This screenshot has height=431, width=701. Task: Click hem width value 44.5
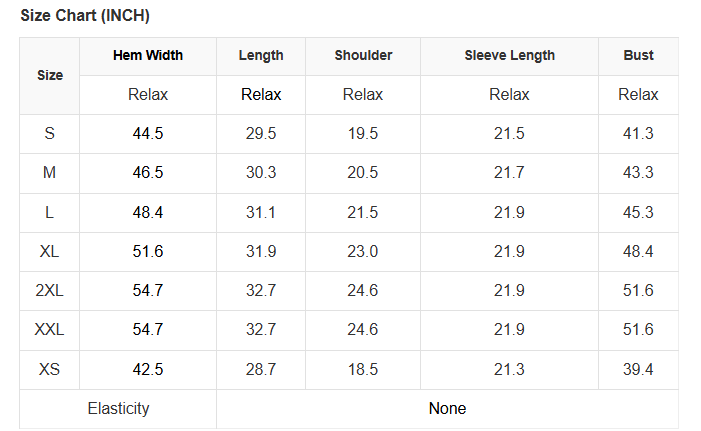[148, 134]
